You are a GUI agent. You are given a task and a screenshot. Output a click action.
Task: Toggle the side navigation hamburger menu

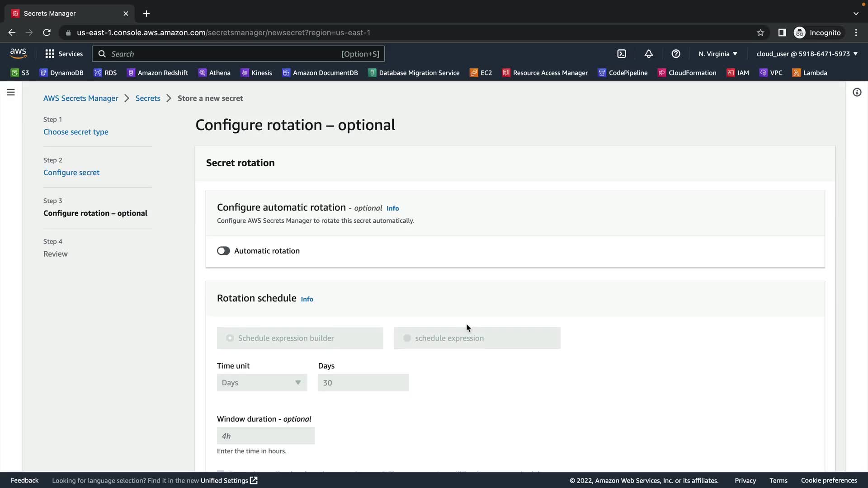[x=11, y=92]
